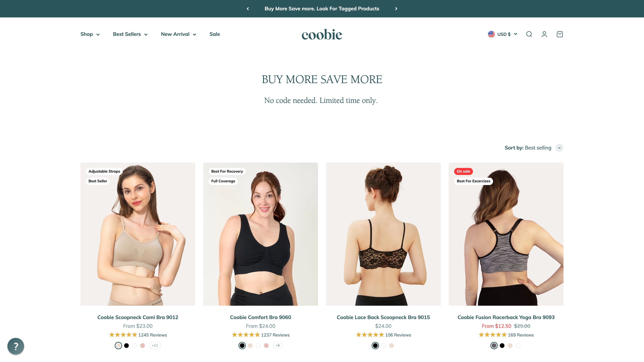Viewport: 644px width, 362px height.
Task: Expand the Shop menu
Action: [90, 34]
